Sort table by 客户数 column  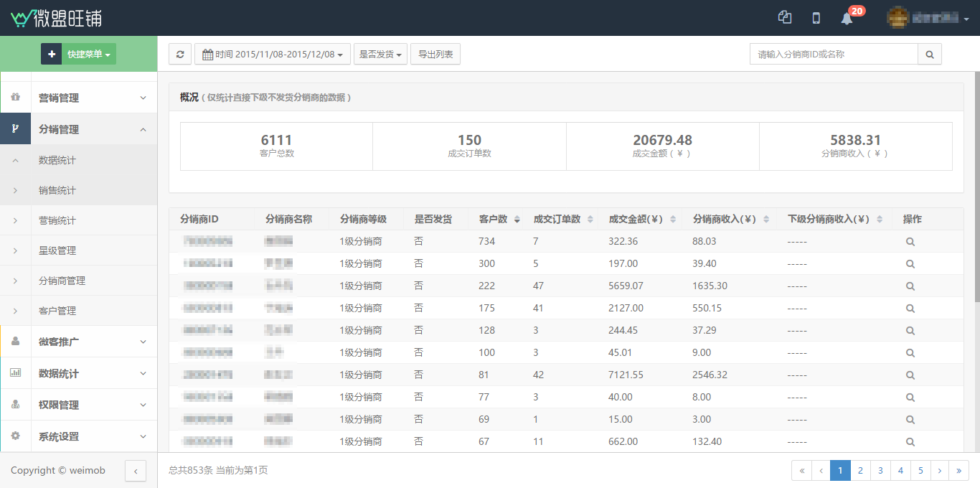(514, 220)
